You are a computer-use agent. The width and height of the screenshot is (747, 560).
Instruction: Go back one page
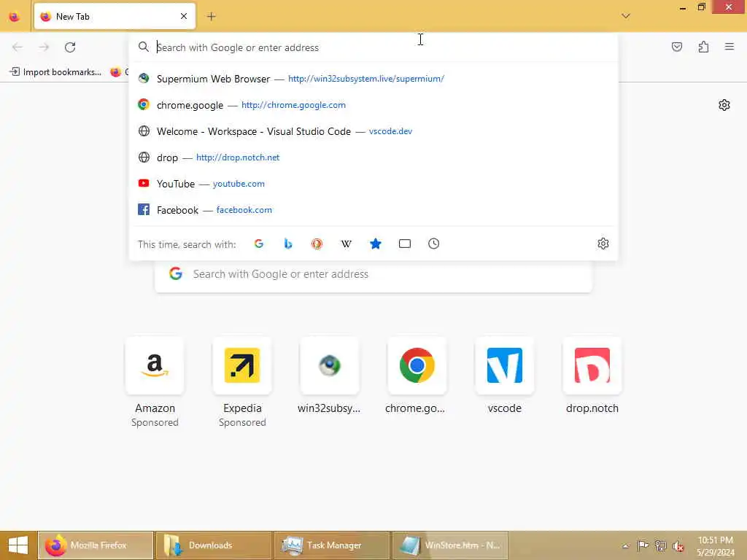tap(18, 47)
